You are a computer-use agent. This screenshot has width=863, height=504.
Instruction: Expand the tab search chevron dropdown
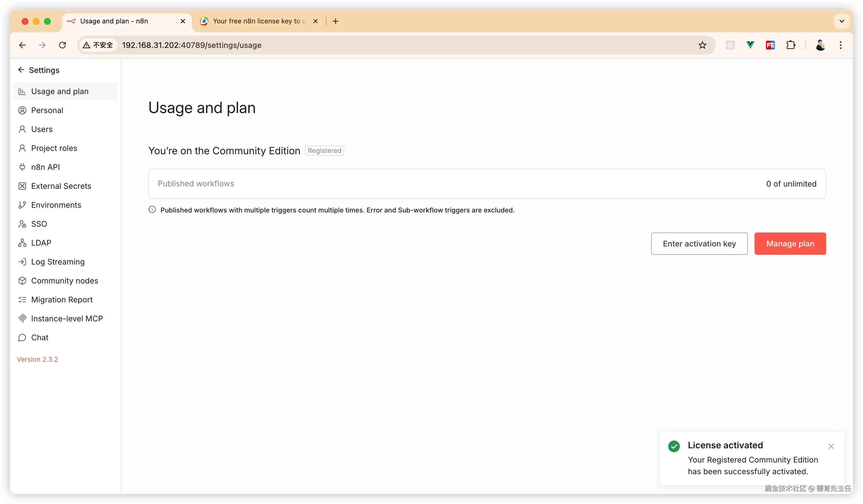click(x=842, y=21)
